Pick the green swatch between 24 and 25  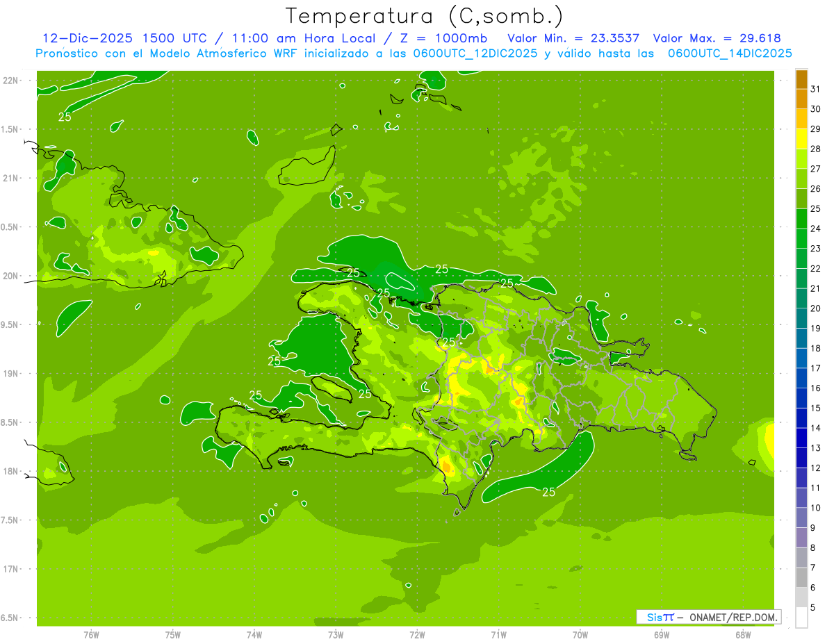(x=801, y=219)
